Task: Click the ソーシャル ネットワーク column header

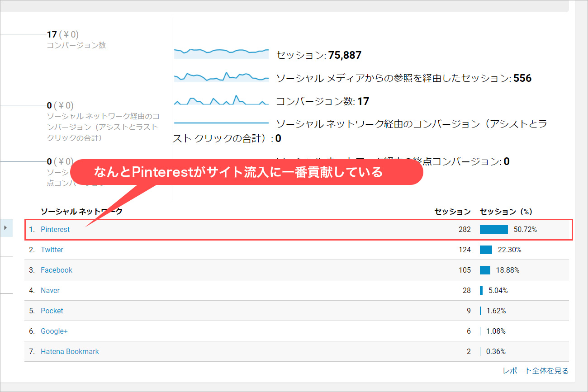Action: [81, 211]
